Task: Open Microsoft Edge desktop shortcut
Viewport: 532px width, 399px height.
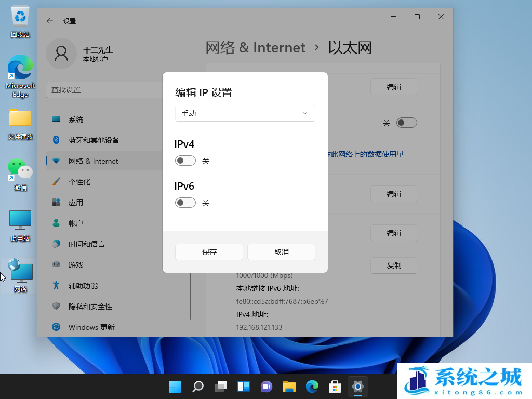Action: (x=20, y=76)
